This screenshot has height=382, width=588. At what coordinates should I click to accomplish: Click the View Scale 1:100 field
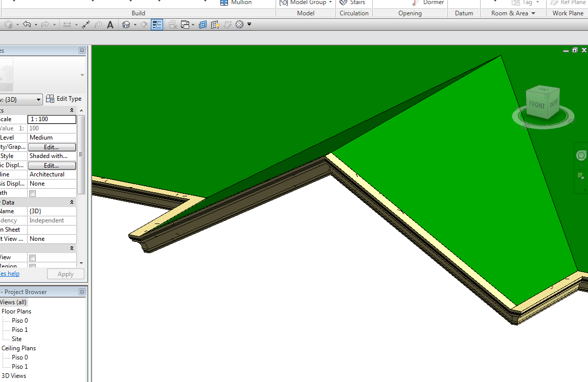click(x=52, y=119)
